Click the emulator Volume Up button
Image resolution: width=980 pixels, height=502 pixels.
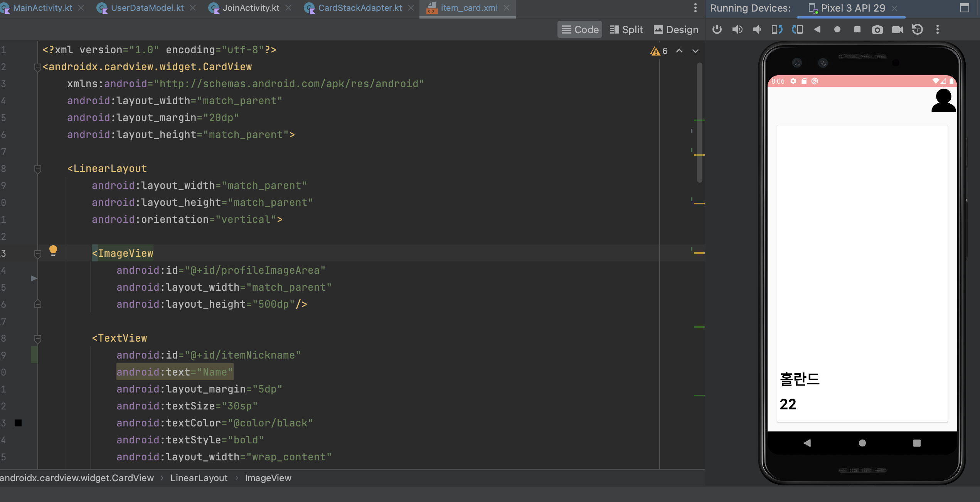(x=737, y=29)
